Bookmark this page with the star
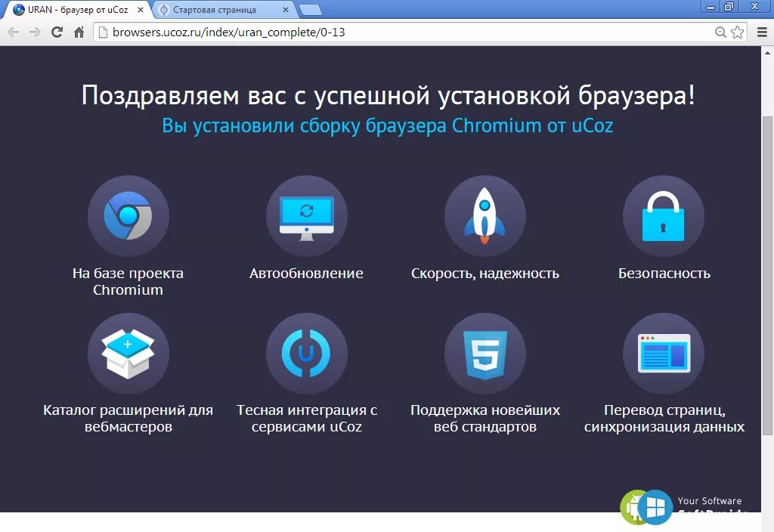Image resolution: width=774 pixels, height=532 pixels. click(x=738, y=32)
